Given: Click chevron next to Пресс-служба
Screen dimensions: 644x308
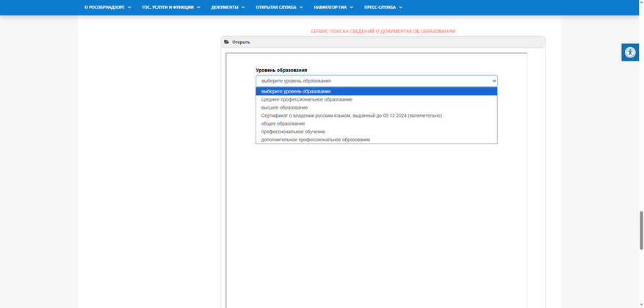Looking at the screenshot, I should click(400, 7).
